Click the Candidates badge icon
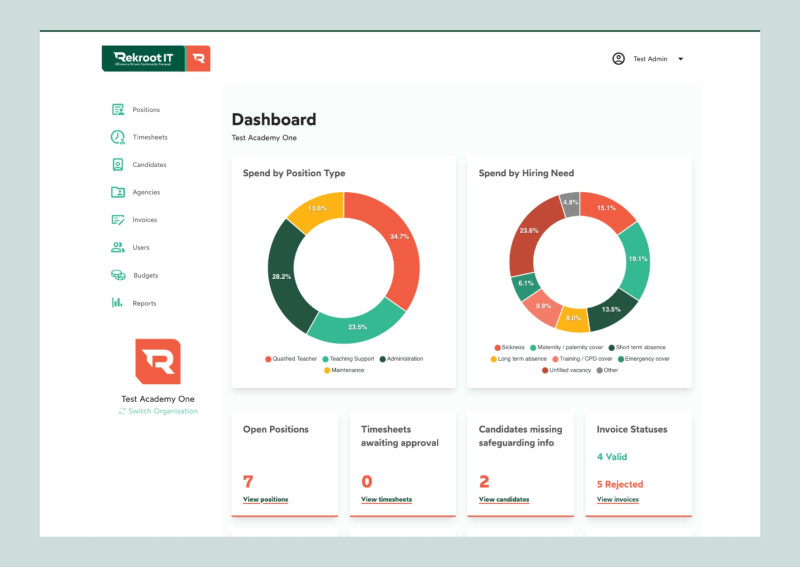The image size is (800, 567). click(118, 164)
